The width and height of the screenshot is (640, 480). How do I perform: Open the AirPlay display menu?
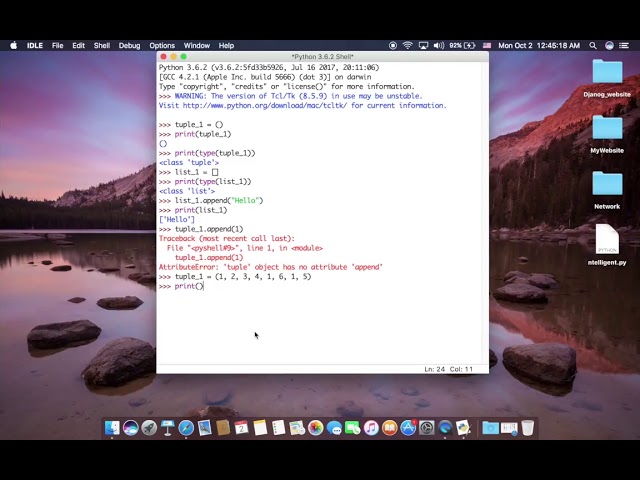click(423, 45)
